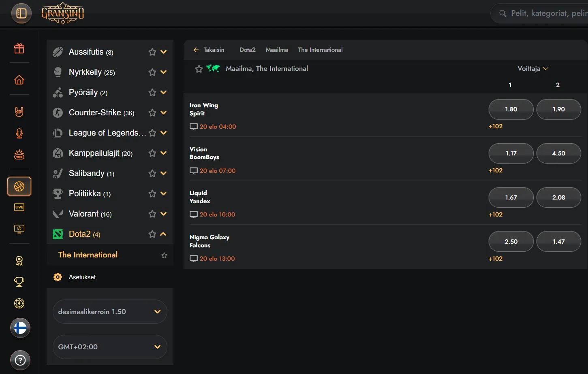Select The International in the sidebar
This screenshot has width=588, height=374.
[88, 255]
